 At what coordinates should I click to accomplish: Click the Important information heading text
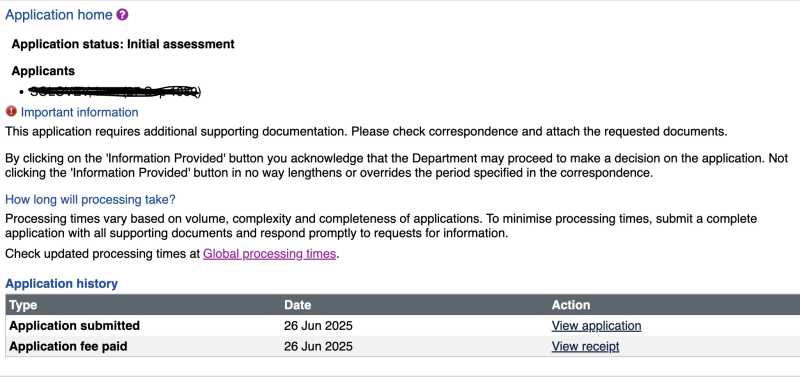(x=80, y=112)
